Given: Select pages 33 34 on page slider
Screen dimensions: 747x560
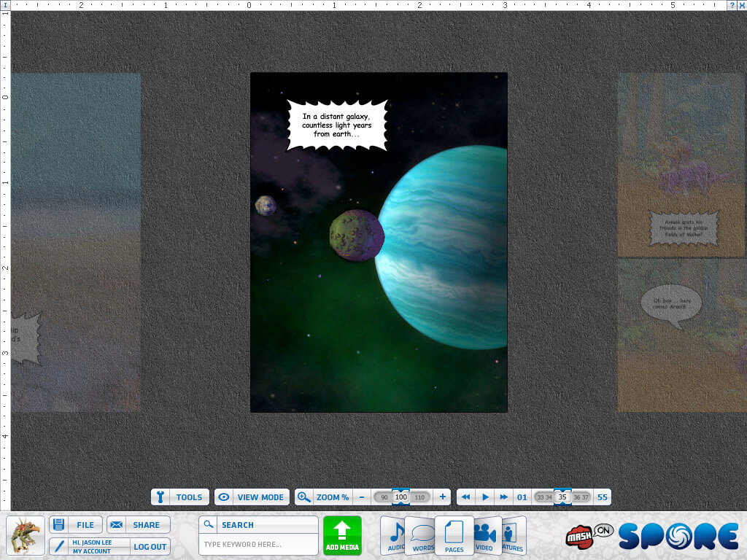Looking at the screenshot, I should coord(544,497).
